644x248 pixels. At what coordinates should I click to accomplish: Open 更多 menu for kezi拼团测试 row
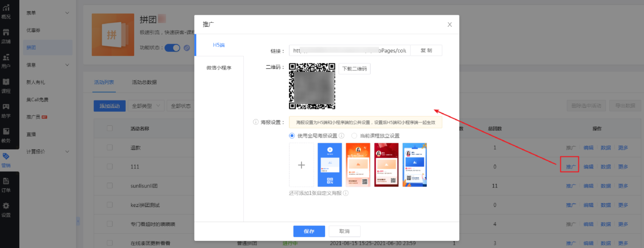[x=623, y=205]
